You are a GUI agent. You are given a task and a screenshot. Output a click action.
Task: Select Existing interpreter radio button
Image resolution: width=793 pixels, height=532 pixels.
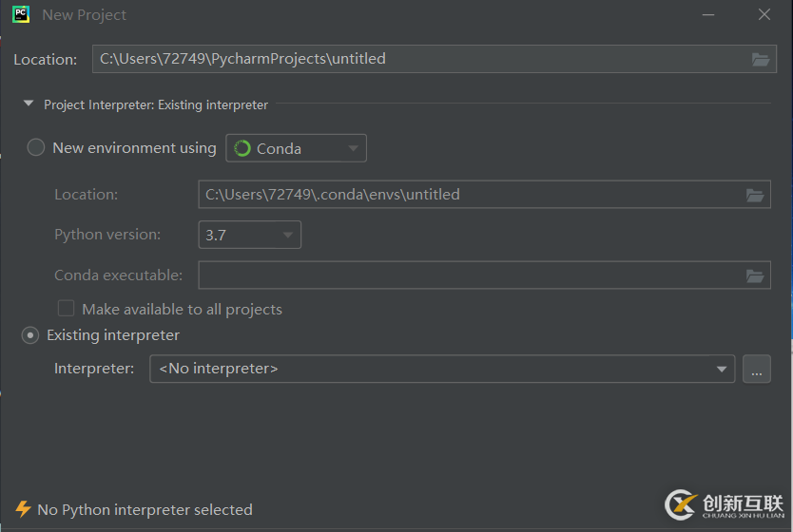30,335
